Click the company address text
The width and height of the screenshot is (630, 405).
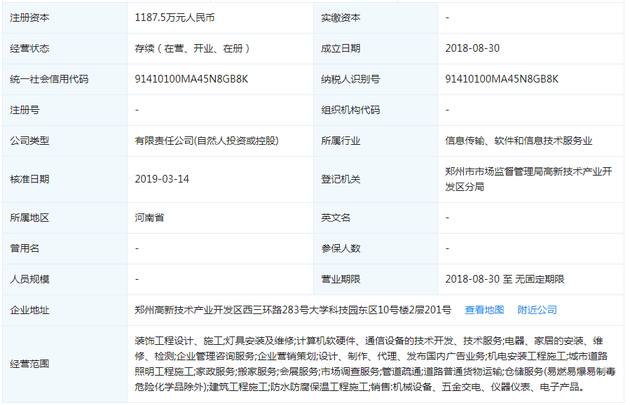click(x=293, y=310)
